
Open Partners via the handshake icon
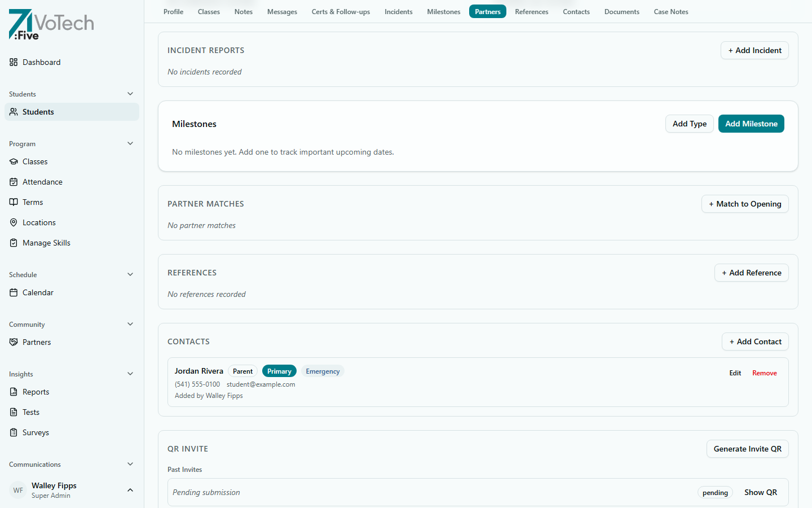tap(14, 342)
